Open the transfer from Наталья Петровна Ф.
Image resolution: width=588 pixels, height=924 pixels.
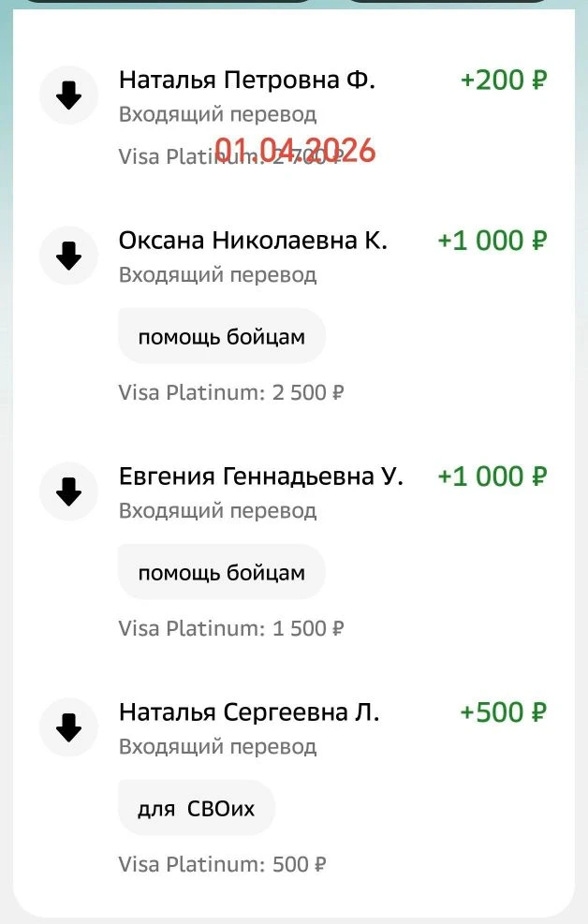[x=246, y=81]
